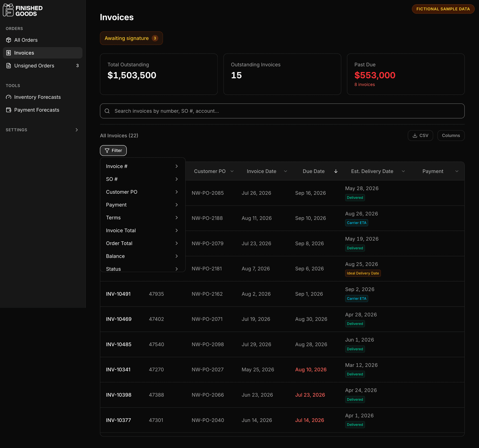The width and height of the screenshot is (479, 448).
Task: Click the Payment Forecasts wallet icon
Action: [9, 110]
